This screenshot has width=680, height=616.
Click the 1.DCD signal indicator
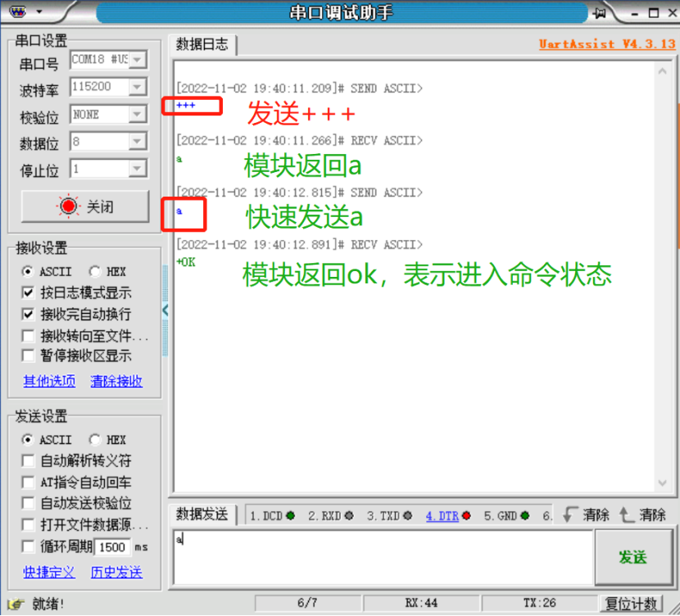point(273,516)
